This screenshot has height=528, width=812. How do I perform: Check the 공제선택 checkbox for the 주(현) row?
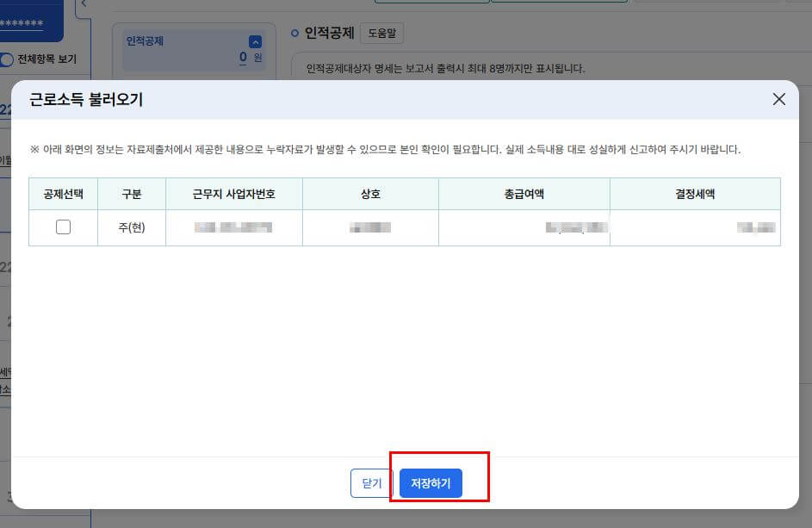[x=61, y=227]
